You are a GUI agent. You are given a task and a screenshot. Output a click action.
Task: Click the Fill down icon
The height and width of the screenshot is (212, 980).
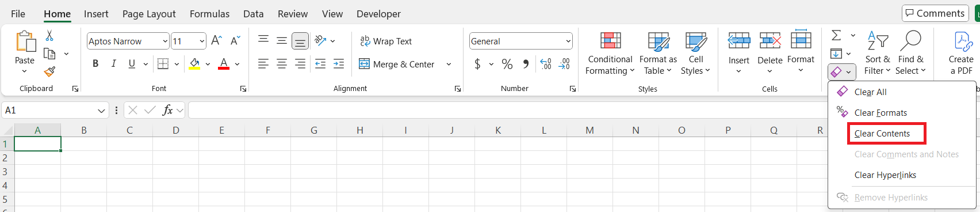(x=836, y=54)
